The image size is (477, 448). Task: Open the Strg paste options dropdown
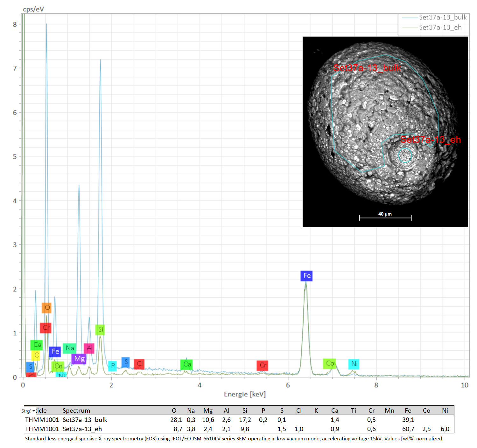pyautogui.click(x=28, y=411)
